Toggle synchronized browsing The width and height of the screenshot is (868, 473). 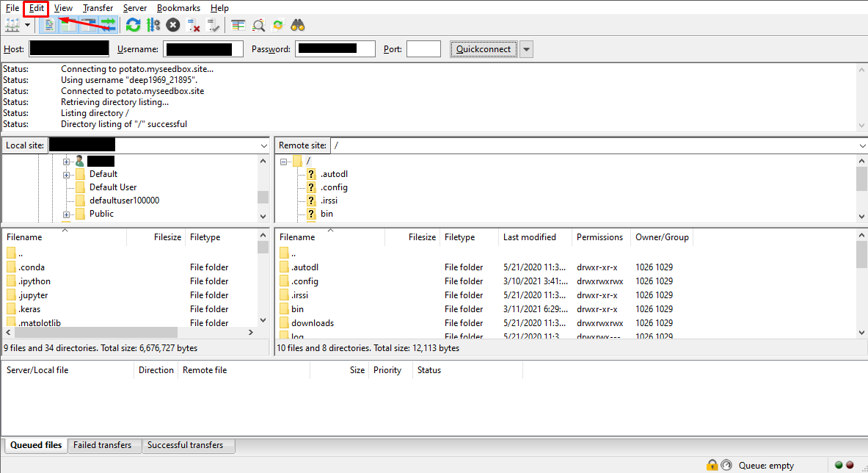pyautogui.click(x=277, y=24)
